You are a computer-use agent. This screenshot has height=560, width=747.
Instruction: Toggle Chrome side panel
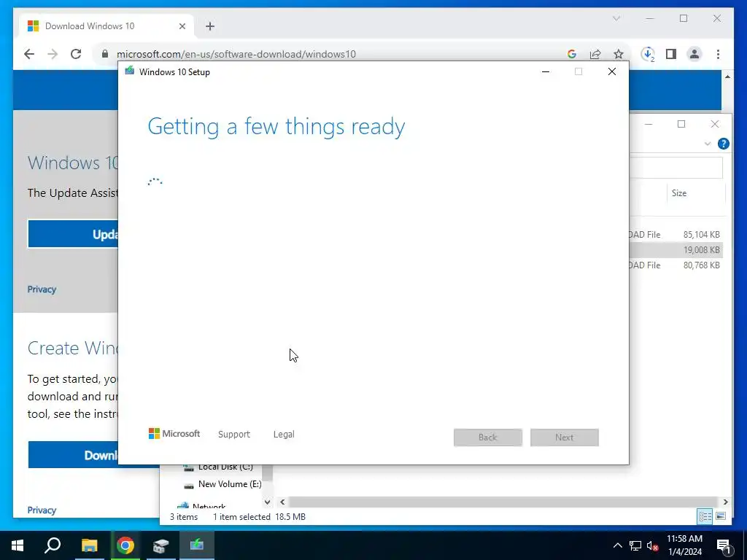pyautogui.click(x=671, y=54)
